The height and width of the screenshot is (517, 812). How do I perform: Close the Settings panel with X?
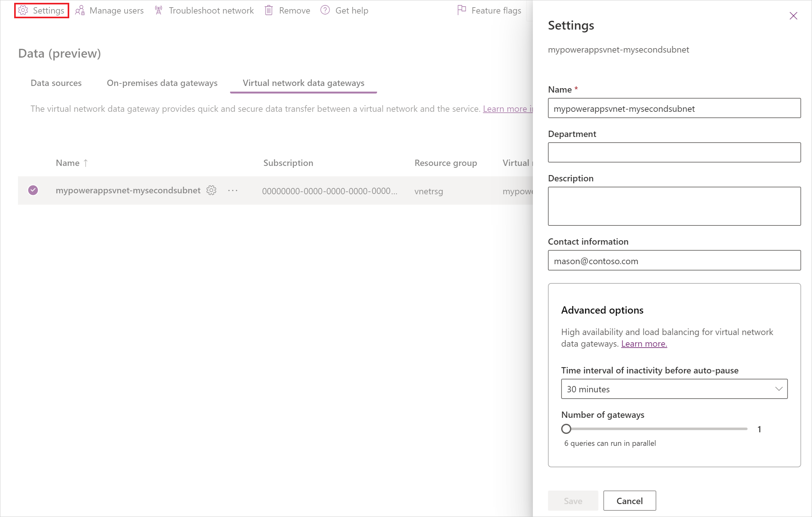(793, 16)
